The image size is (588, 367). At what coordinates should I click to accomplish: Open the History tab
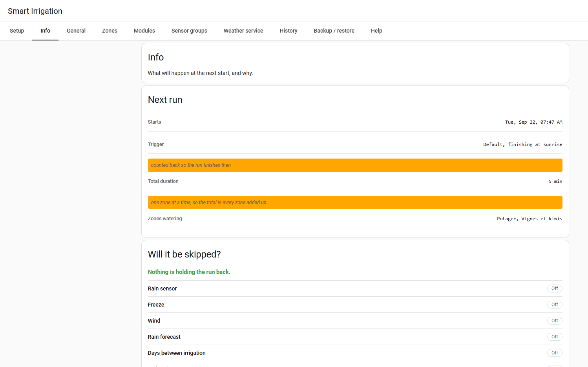pos(289,31)
